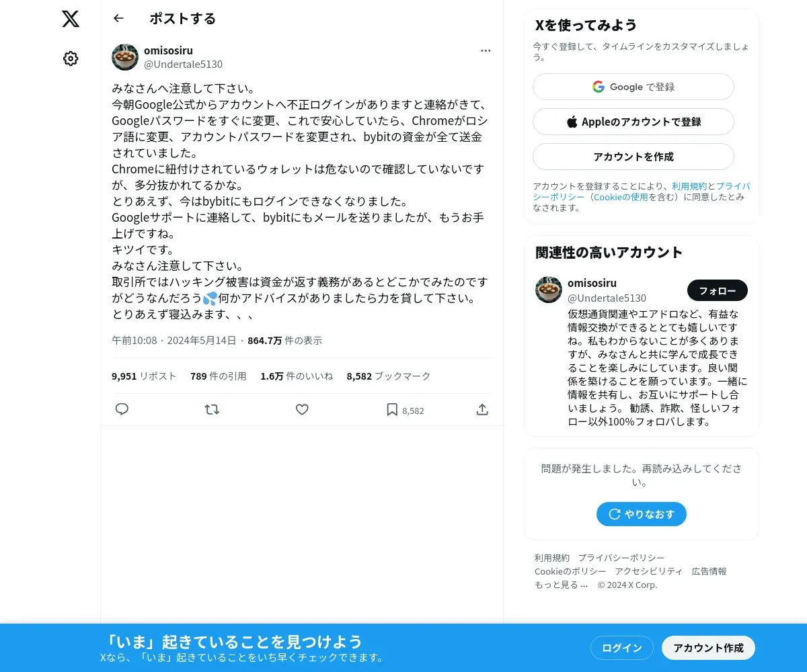Open the 利用規約 link in signup text

click(689, 186)
